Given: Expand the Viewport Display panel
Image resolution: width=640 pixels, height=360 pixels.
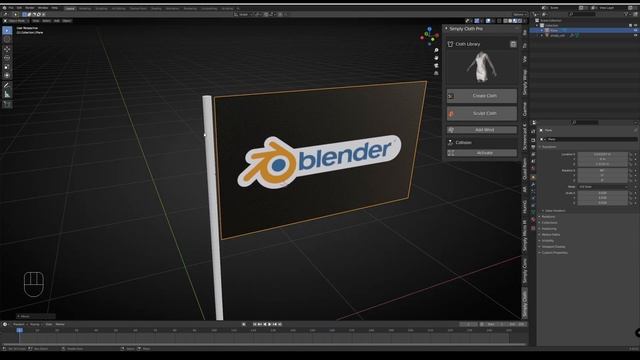Looking at the screenshot, I should click(x=553, y=247).
